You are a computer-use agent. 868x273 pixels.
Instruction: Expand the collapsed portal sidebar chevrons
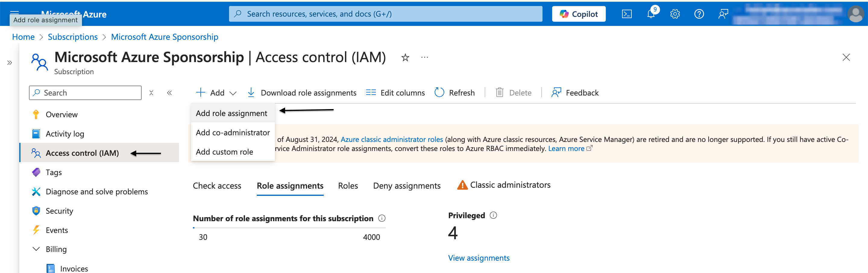(x=9, y=63)
